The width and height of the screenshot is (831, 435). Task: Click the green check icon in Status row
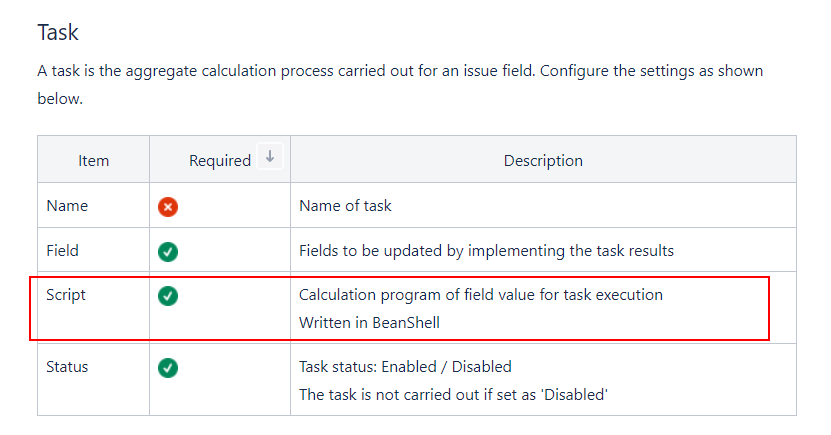pyautogui.click(x=168, y=368)
